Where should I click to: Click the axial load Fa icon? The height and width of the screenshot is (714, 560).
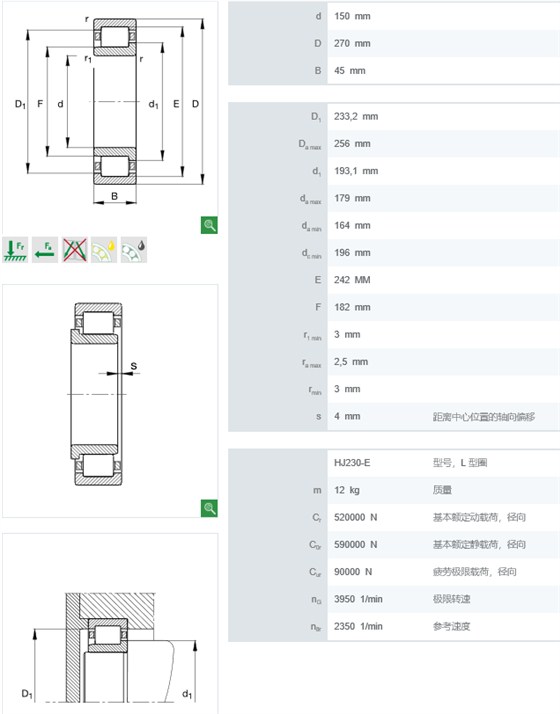point(45,250)
